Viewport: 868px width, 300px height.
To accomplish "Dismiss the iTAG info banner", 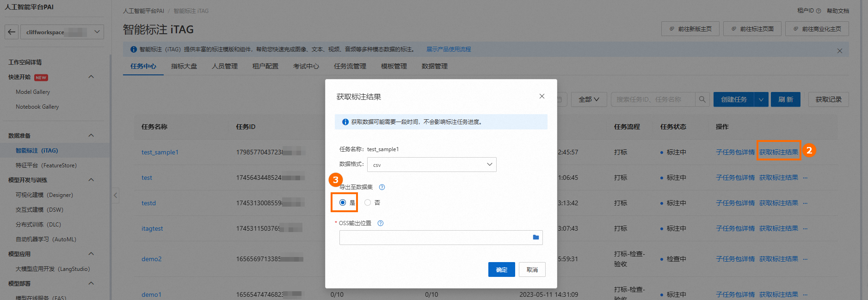I will click(x=840, y=51).
